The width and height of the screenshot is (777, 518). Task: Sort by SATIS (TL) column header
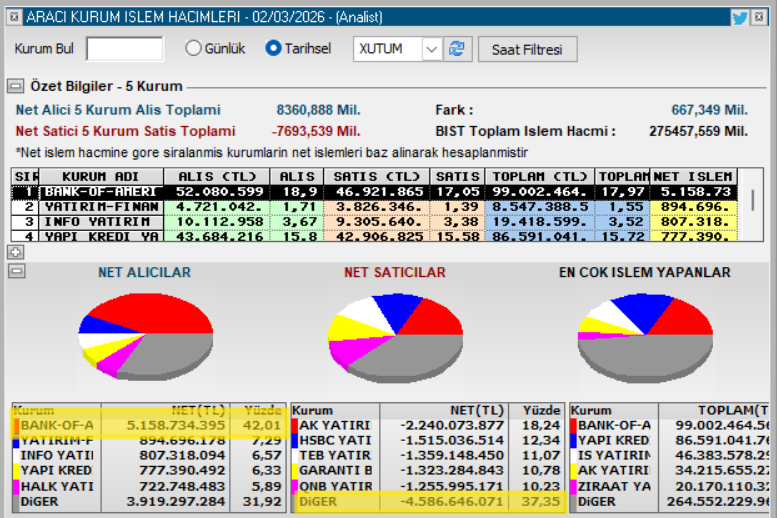point(377,176)
